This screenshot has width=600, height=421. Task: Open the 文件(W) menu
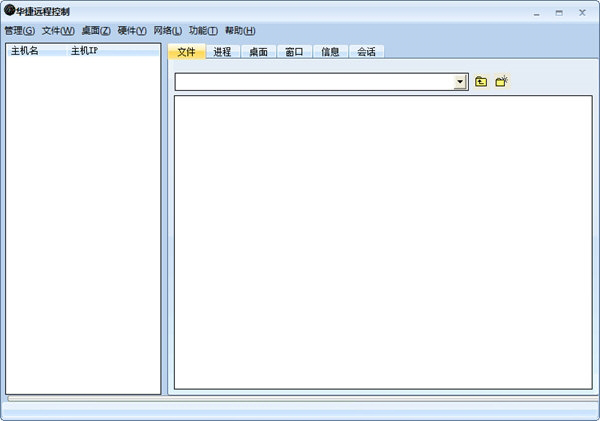point(58,31)
